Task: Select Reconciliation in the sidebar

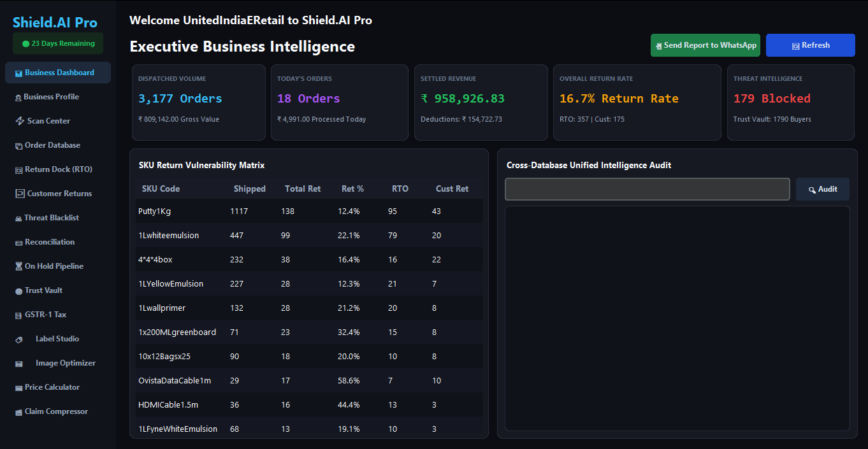Action: (58, 242)
